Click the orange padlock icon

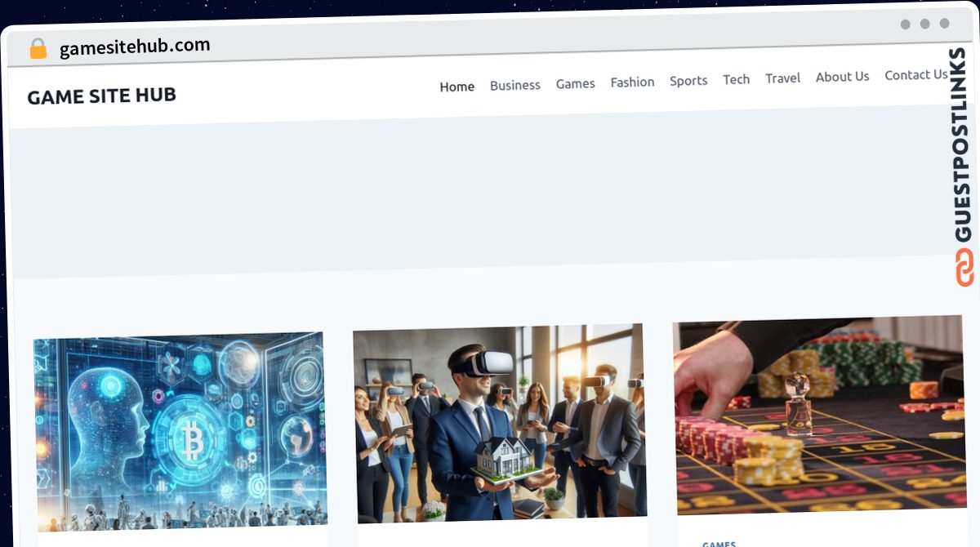tap(38, 49)
